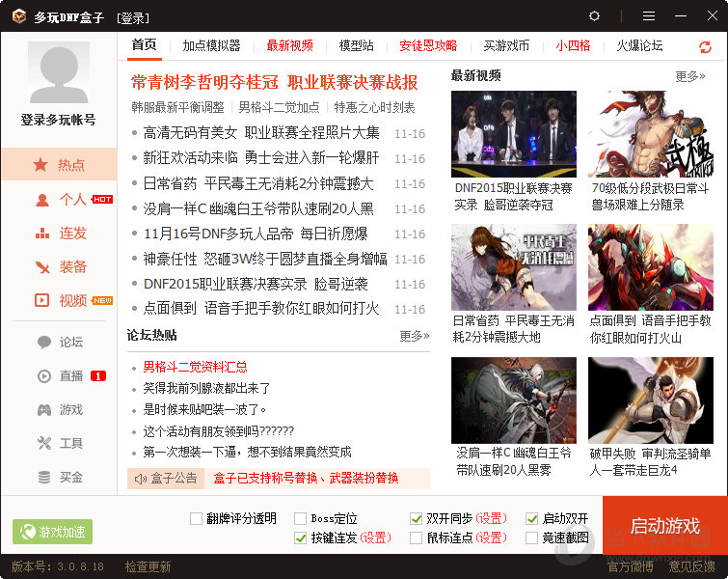Open DNF2015职业联赛决赛实录 video thumbnail
Image resolution: width=728 pixels, height=579 pixels.
pos(514,134)
